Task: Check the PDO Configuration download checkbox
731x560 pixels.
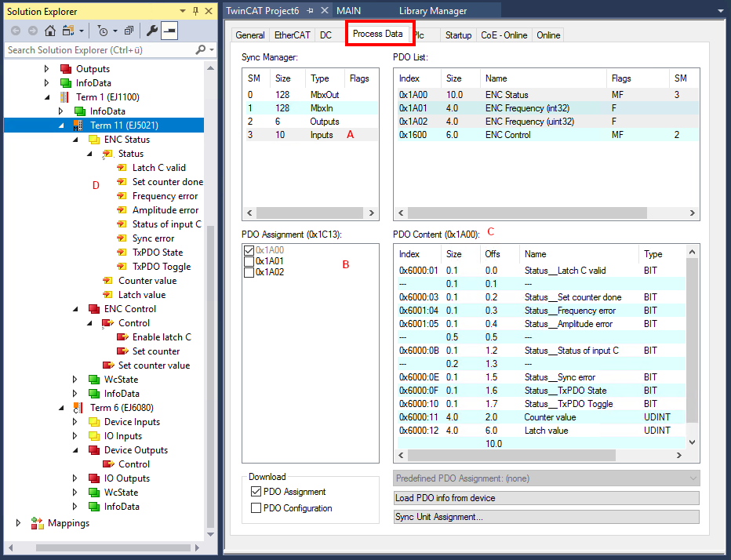Action: [256, 507]
